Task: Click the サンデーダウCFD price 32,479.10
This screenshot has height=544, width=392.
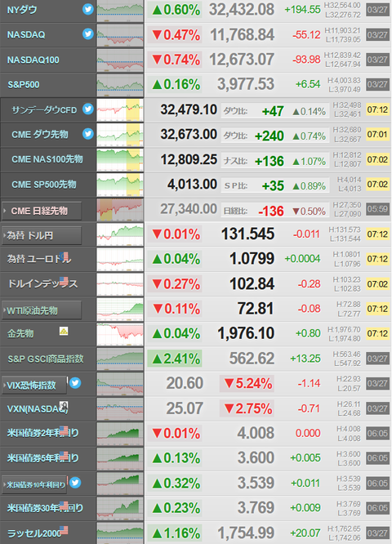Action: point(189,109)
